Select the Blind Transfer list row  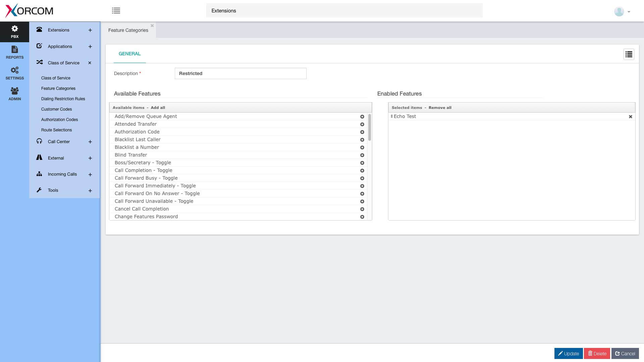point(238,155)
